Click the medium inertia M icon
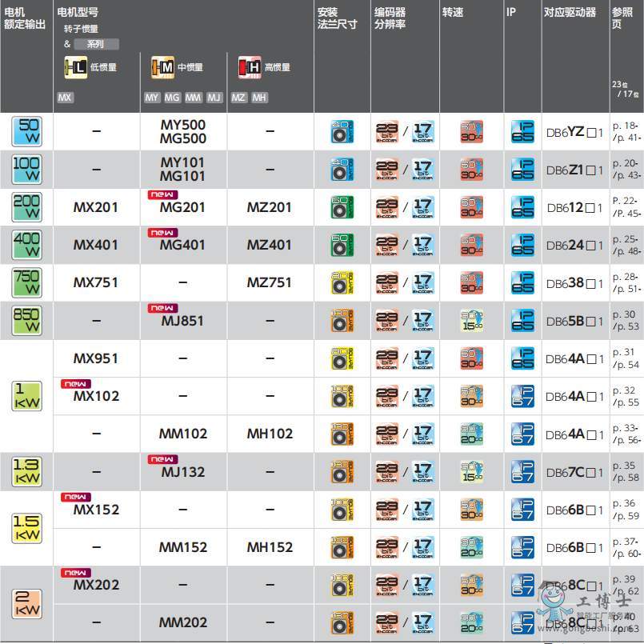Screen dimensions: 644x644 click(x=162, y=68)
